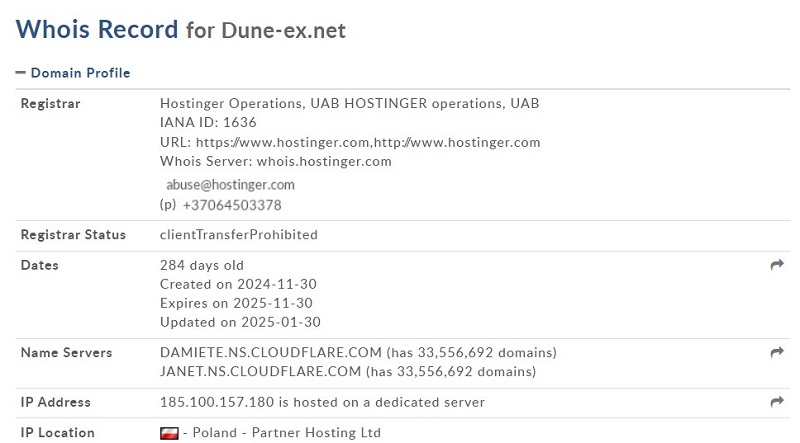Select DAMIETE.NS.CLOUDFLARE.COM name server
This screenshot has width=800, height=443.
point(270,353)
